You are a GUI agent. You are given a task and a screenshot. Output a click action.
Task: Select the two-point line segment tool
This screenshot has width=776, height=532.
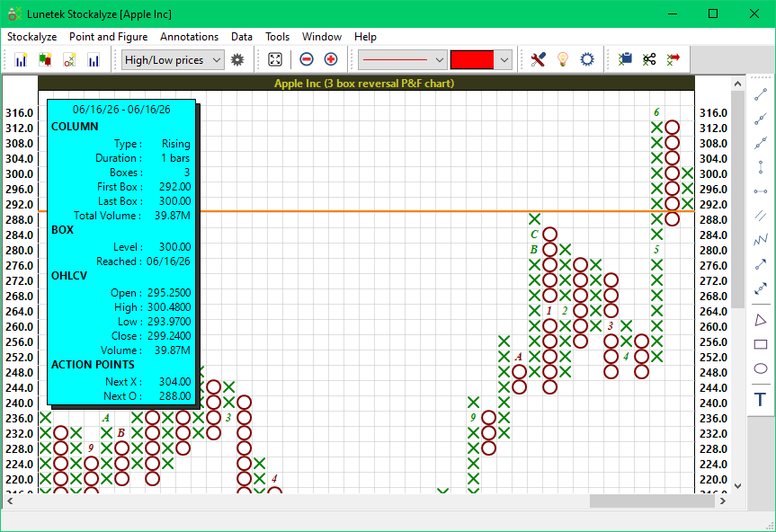point(761,94)
